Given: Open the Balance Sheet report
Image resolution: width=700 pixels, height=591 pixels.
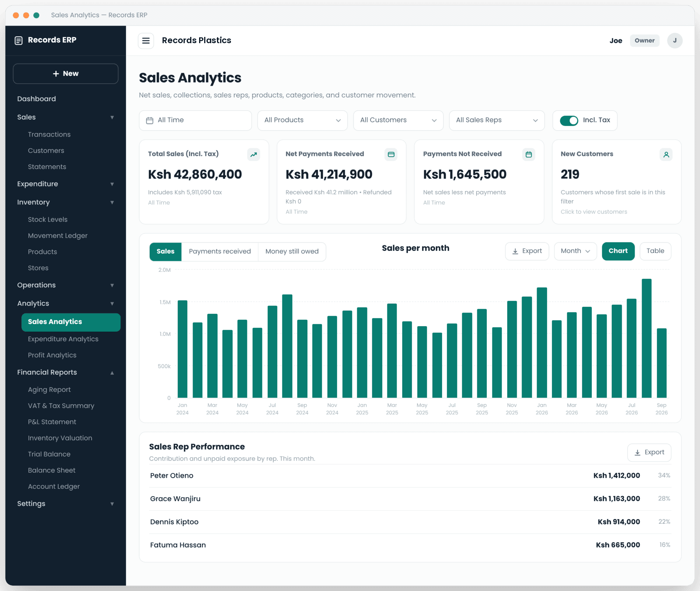Looking at the screenshot, I should (52, 470).
